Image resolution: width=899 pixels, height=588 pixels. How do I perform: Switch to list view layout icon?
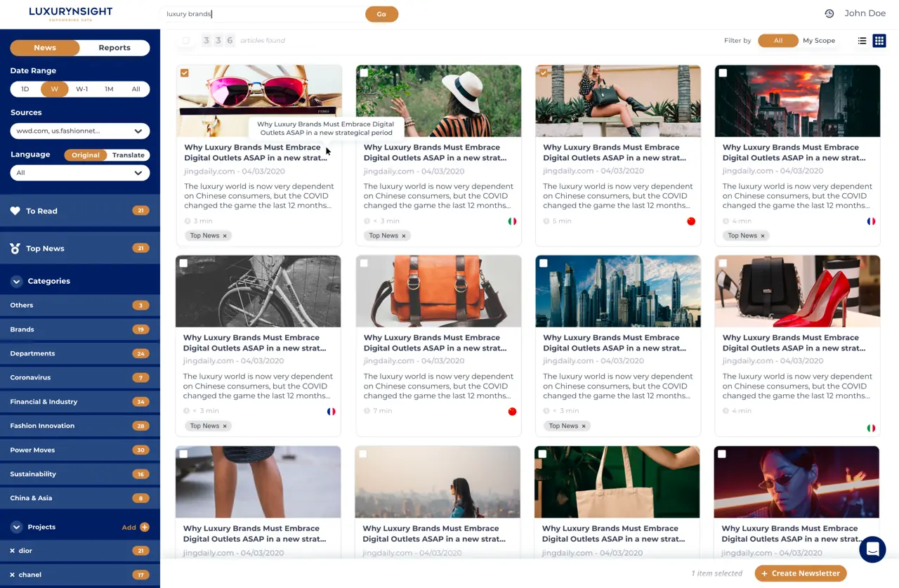862,41
